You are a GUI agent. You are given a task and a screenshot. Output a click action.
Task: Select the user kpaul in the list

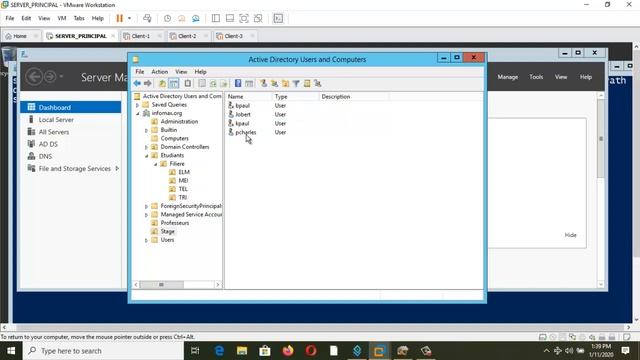[x=242, y=123]
